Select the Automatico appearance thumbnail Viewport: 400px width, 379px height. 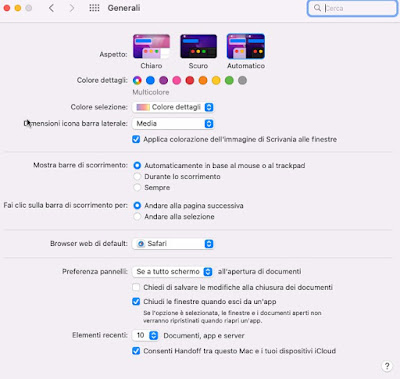click(246, 46)
